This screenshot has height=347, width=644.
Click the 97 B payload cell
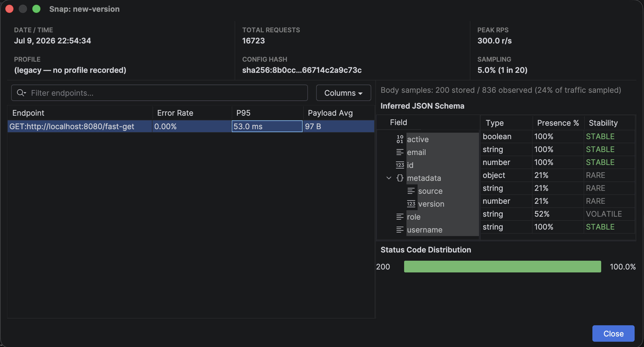pos(338,126)
